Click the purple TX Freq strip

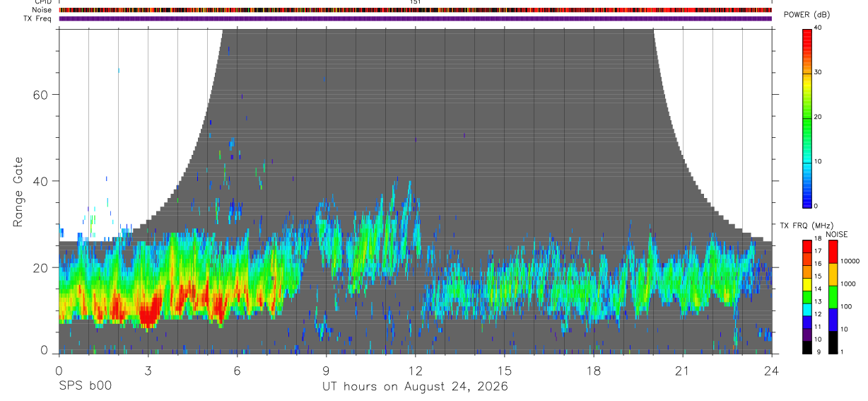pyautogui.click(x=416, y=18)
